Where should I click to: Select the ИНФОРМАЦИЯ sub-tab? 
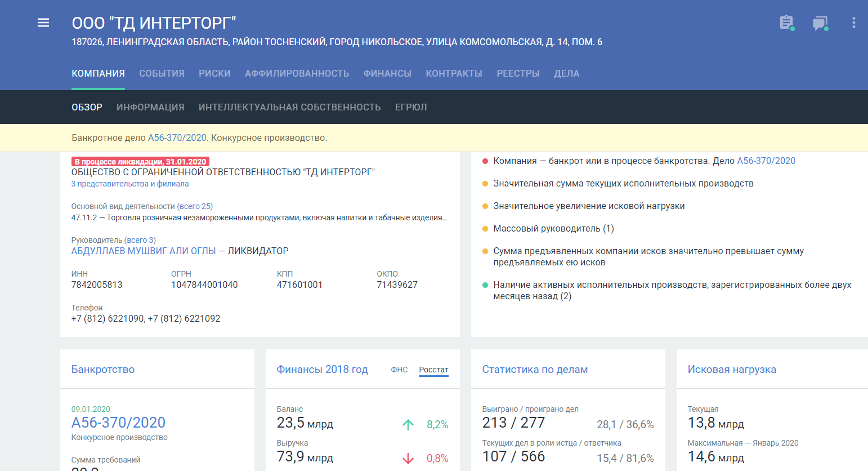[x=150, y=107]
